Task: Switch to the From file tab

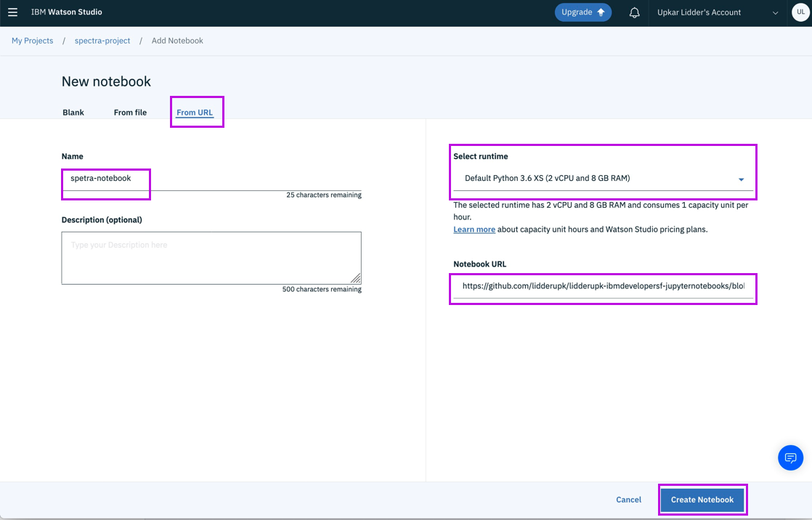Action: tap(130, 113)
